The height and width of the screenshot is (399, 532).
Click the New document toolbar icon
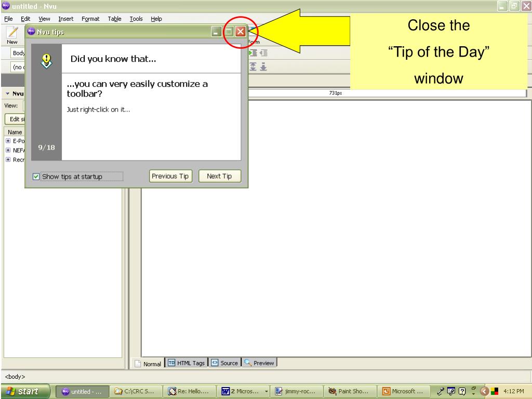(12, 35)
